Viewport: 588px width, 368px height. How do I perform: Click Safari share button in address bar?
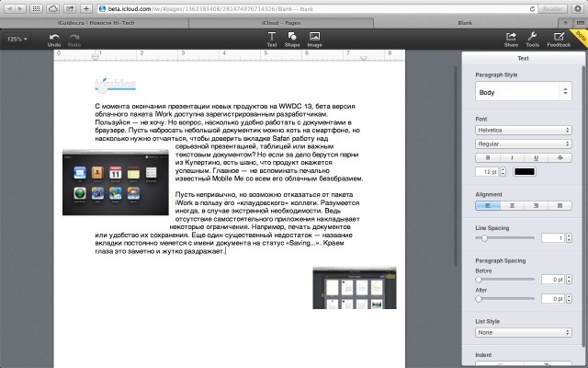pyautogui.click(x=70, y=8)
